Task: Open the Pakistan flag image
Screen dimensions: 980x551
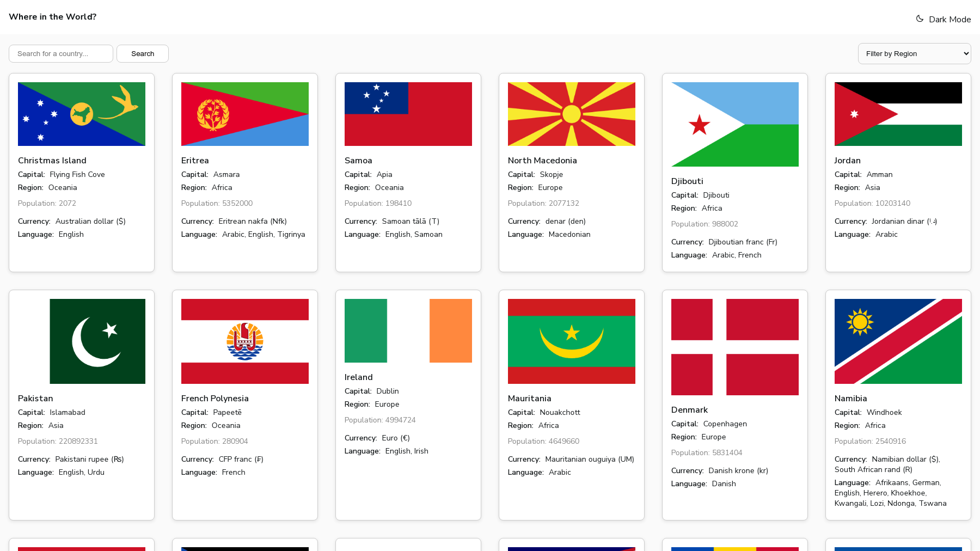Action: (x=82, y=341)
